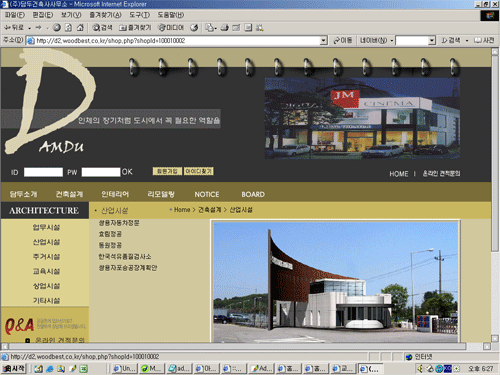This screenshot has height=375, width=500.
Task: Click the Q&A banner
Action: pos(45,324)
